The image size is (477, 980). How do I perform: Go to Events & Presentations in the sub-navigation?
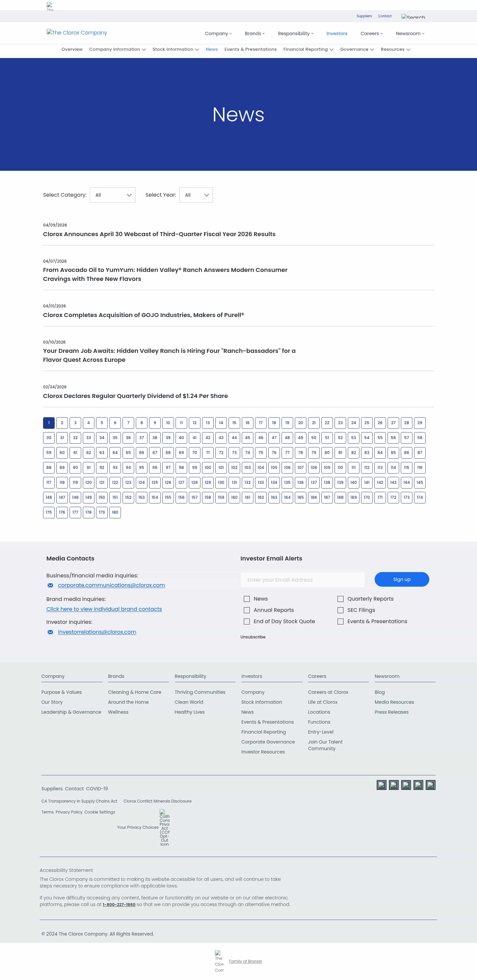point(250,49)
